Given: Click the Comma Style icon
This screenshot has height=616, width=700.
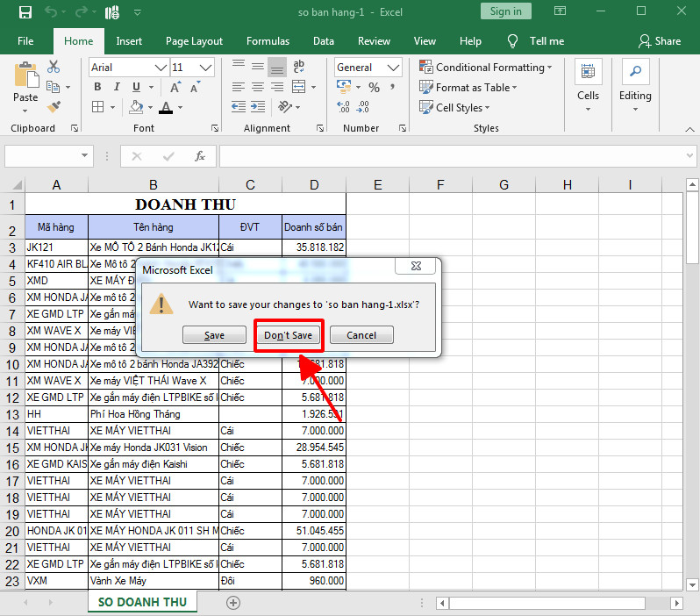Looking at the screenshot, I should 392,87.
